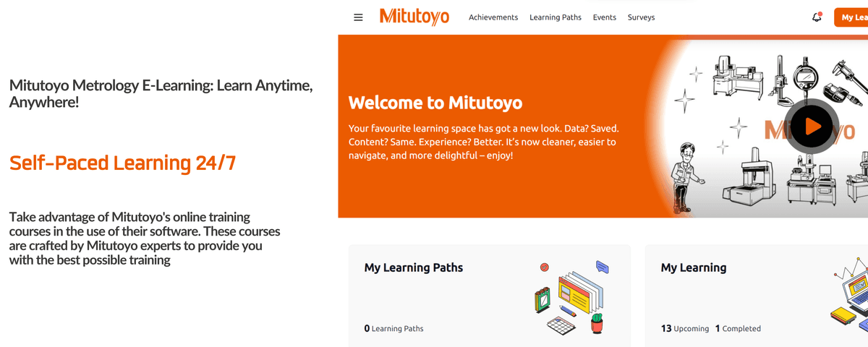The image size is (868, 347).
Task: Click the 0 Learning Paths count
Action: coord(393,328)
